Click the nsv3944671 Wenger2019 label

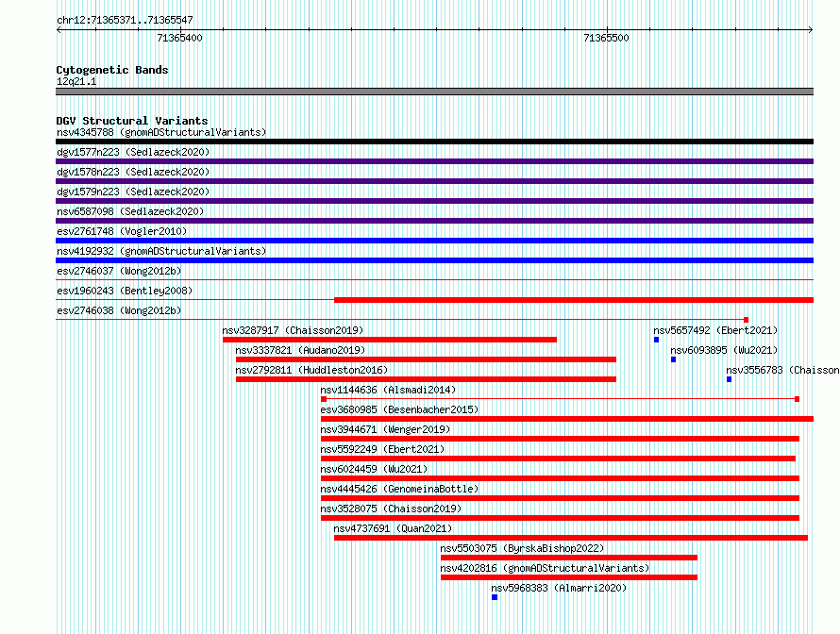click(385, 429)
